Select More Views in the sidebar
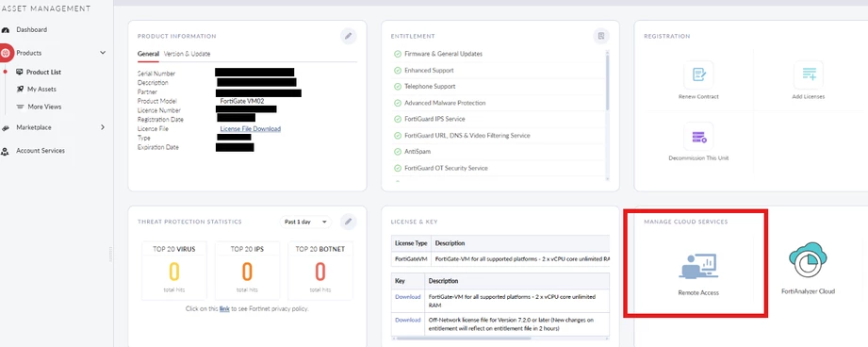Image resolution: width=868 pixels, height=347 pixels. pyautogui.click(x=45, y=107)
